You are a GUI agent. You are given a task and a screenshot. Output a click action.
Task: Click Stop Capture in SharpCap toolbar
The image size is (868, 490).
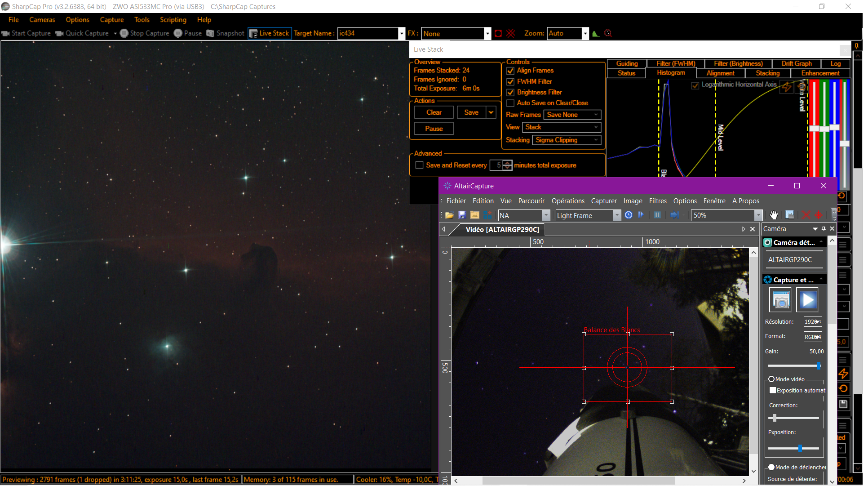145,33
